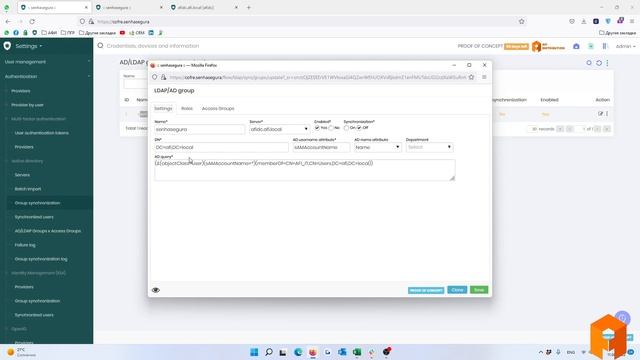This screenshot has width=640, height=360.
Task: Open the Department select dropdown
Action: click(x=429, y=147)
